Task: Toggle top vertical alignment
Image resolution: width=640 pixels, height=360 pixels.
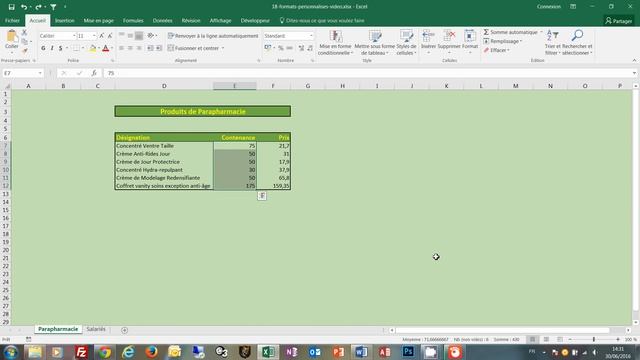Action: click(122, 36)
